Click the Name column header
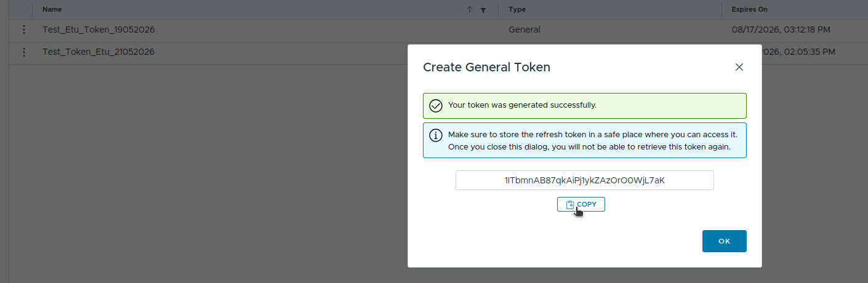 tap(52, 9)
